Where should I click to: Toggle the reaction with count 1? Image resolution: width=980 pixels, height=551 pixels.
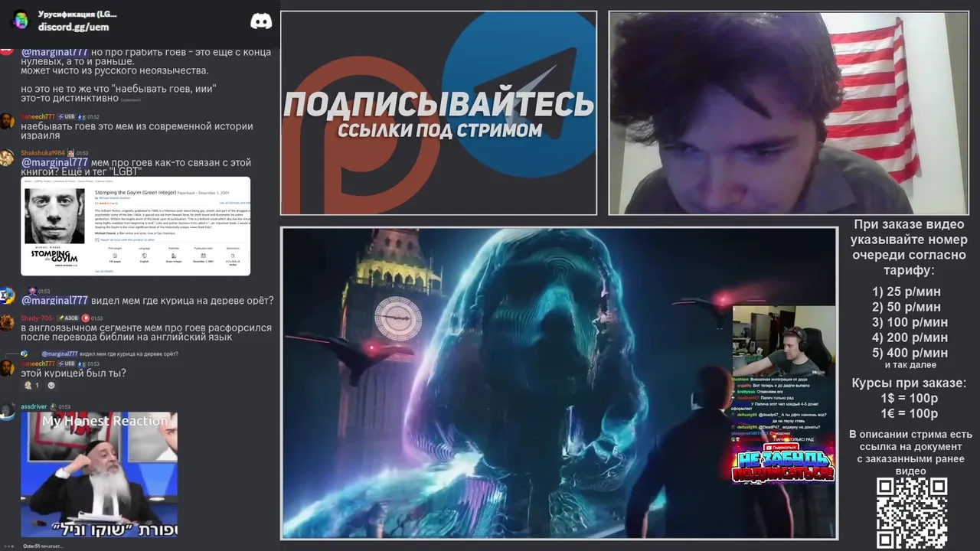click(32, 385)
